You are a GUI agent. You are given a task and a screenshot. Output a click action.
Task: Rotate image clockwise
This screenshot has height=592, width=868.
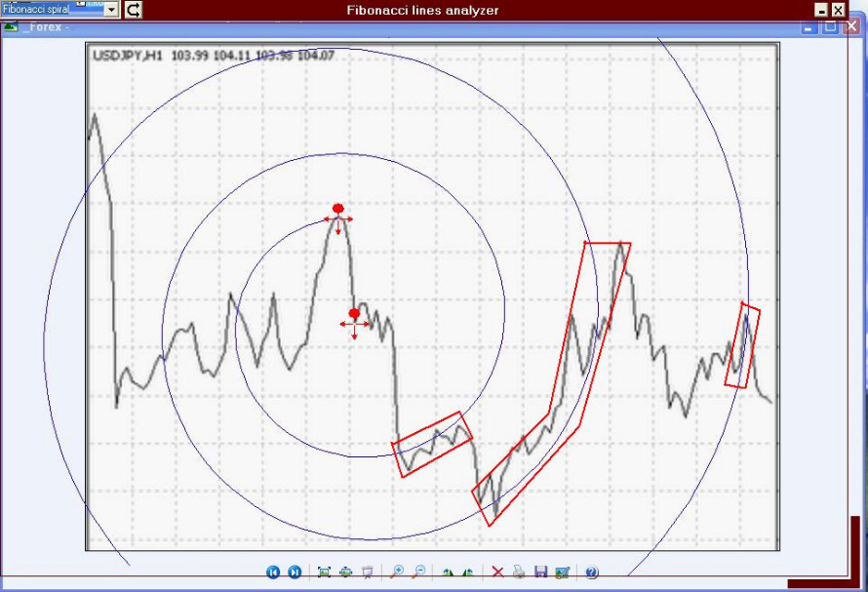point(468,572)
